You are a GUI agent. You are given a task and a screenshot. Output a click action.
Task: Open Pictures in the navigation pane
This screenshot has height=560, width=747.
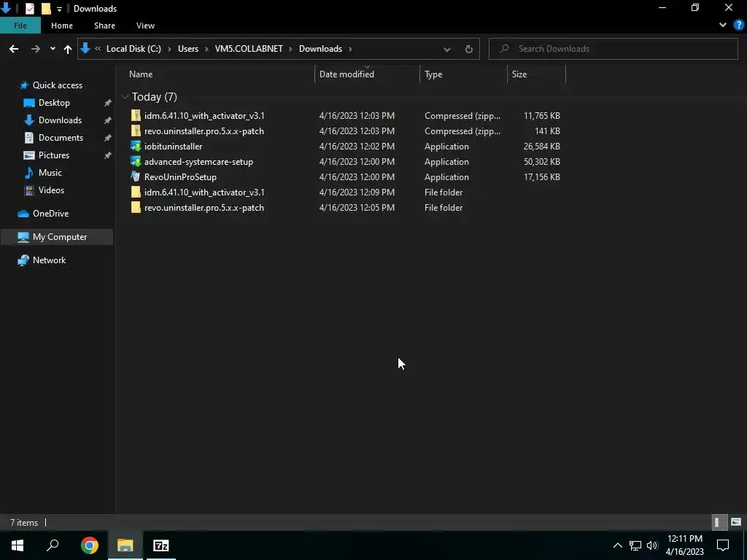54,155
